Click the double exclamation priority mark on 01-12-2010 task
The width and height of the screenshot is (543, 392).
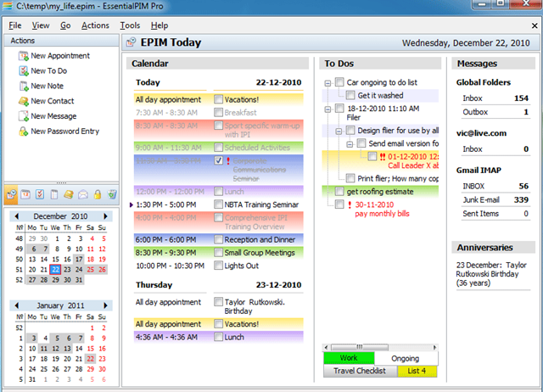click(383, 157)
